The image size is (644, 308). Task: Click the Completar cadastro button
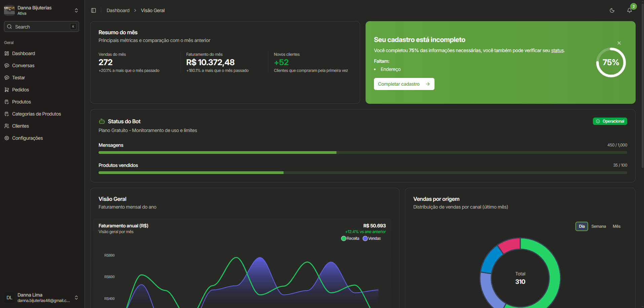(404, 84)
